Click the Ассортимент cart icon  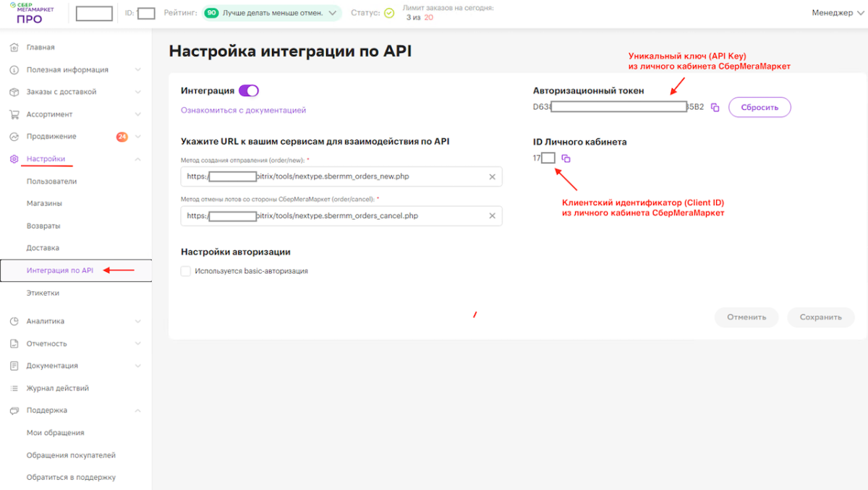click(13, 114)
